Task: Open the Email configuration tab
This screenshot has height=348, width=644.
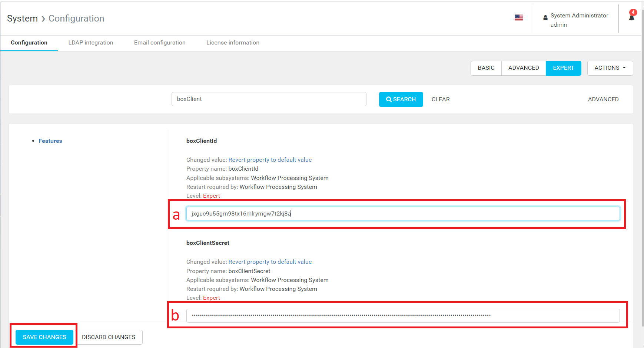Action: (160, 43)
